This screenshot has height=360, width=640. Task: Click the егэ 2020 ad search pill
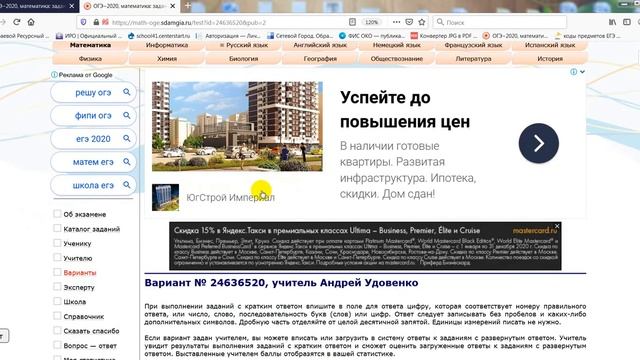tap(93, 139)
